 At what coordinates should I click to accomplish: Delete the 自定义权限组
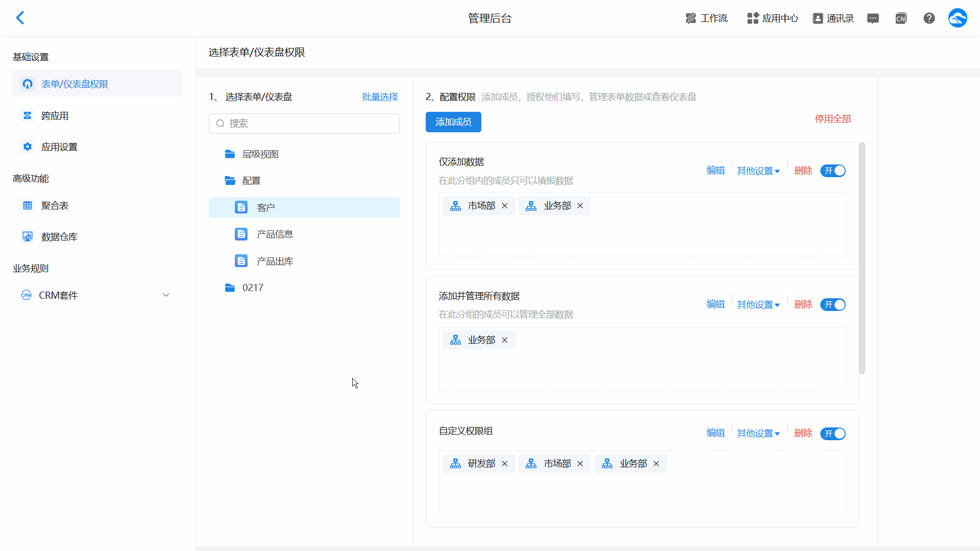pos(803,433)
